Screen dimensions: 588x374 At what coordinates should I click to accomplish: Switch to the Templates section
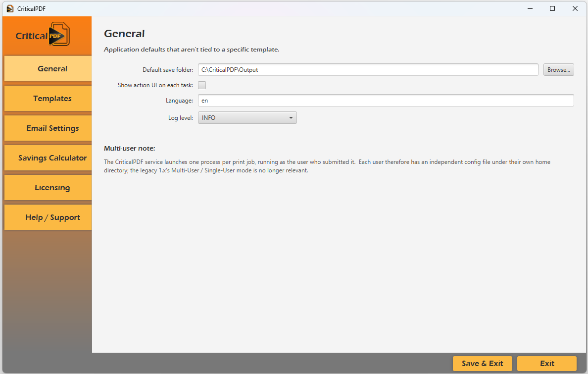(48, 99)
